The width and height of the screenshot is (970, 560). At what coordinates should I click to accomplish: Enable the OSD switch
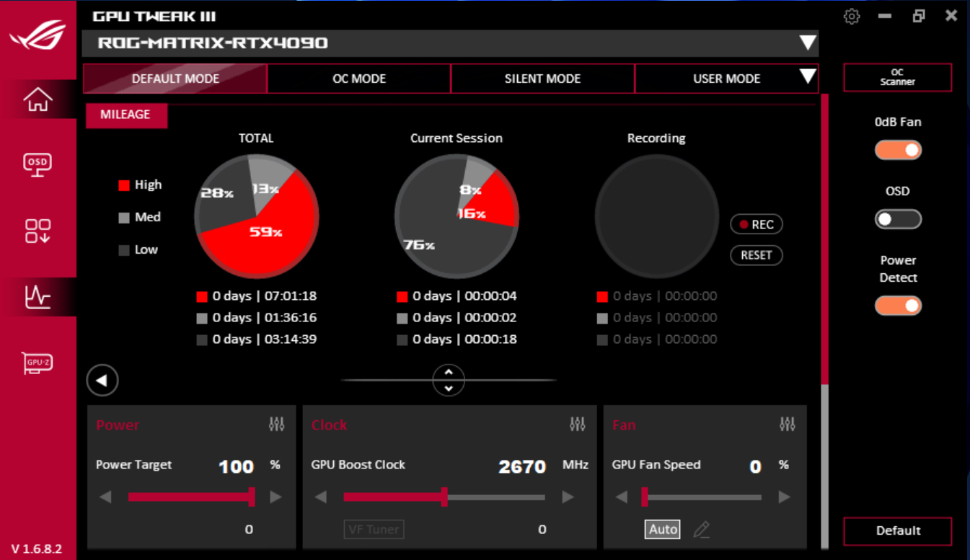tap(899, 219)
